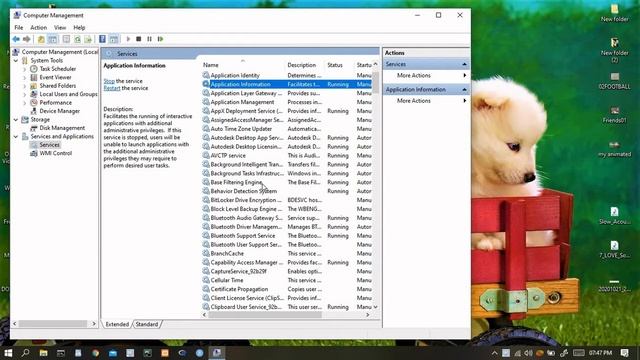The image size is (640, 360).
Task: Collapse the Services and Applications node
Action: (16, 136)
